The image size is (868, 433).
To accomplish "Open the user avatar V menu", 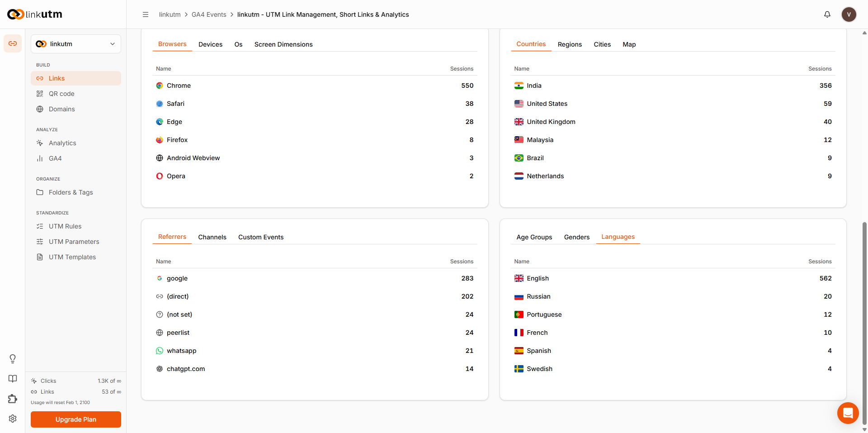I will coord(849,14).
